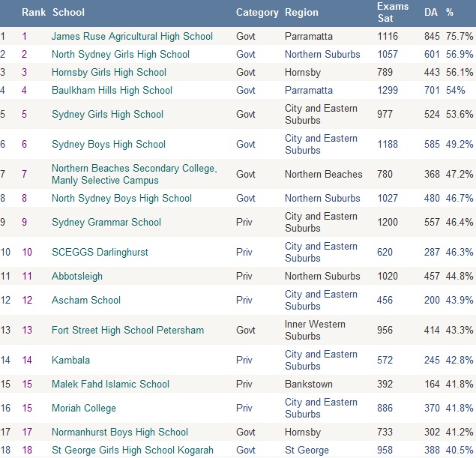Open Sydney Grammar School link

tap(106, 222)
